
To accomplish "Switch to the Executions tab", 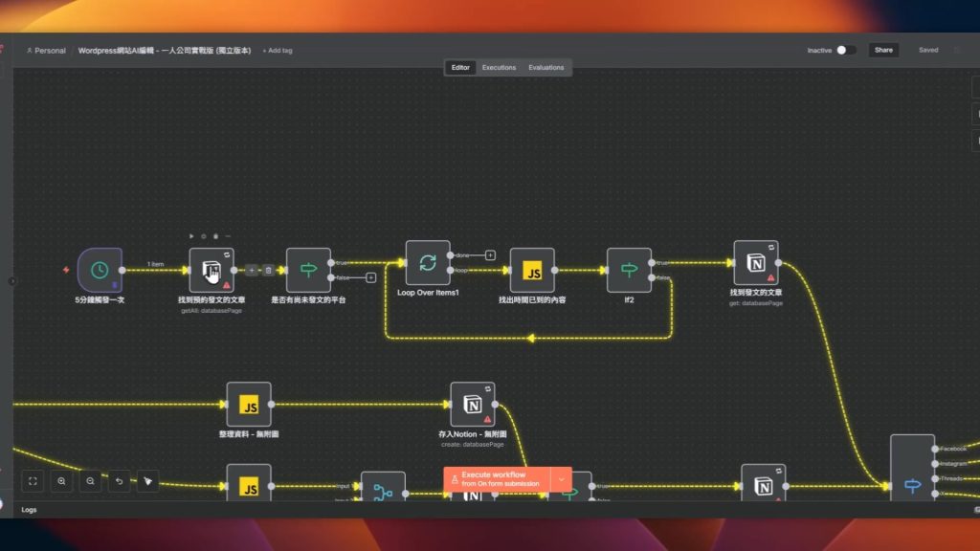I will 499,67.
